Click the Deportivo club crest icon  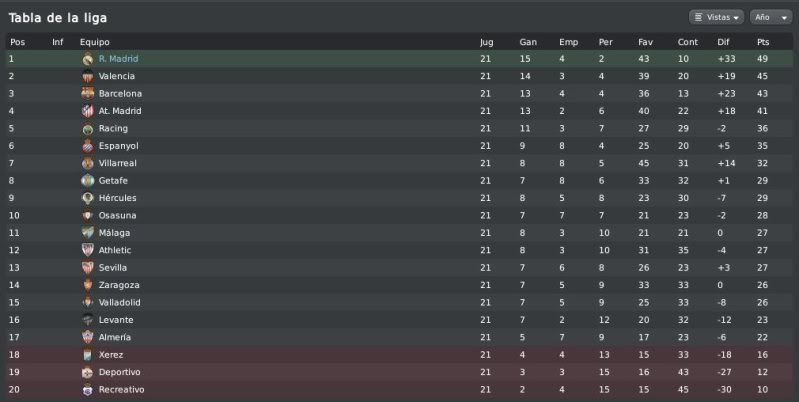[x=88, y=372]
